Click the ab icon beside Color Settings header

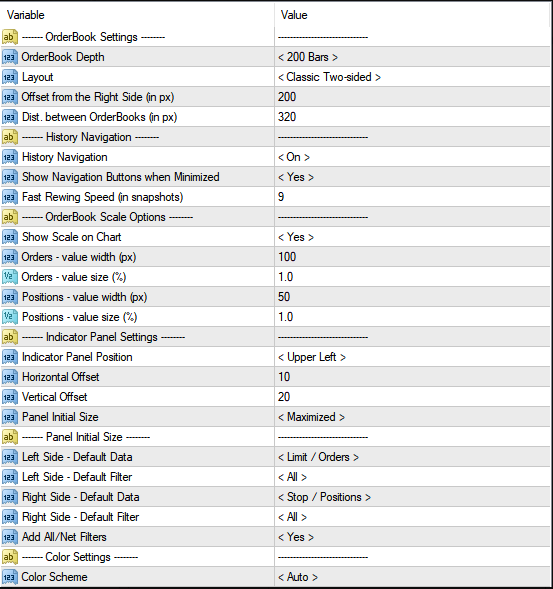pyautogui.click(x=9, y=557)
